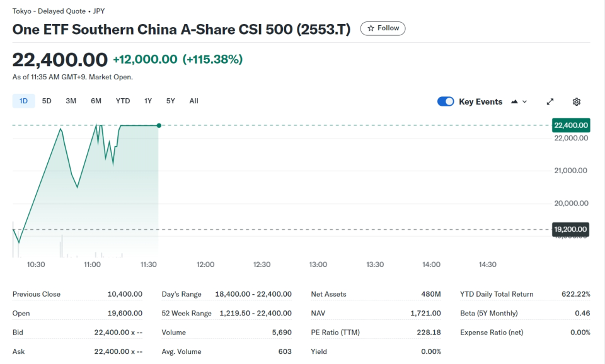Click the star icon beside Follow
The image size is (605, 364).
pyautogui.click(x=371, y=28)
